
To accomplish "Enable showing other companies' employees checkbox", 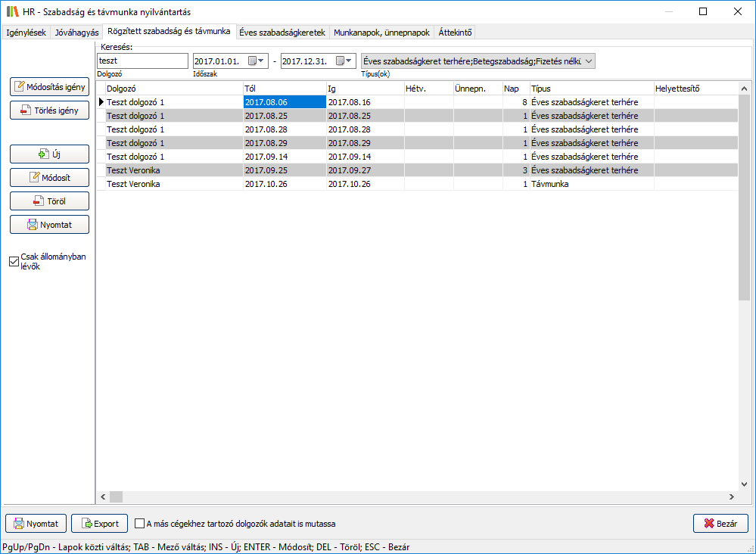I will [140, 523].
